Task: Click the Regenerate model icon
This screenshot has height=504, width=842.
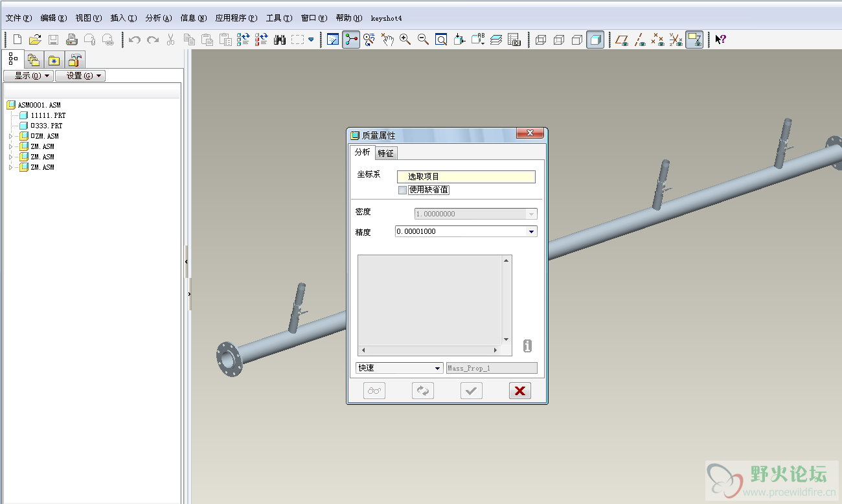Action: 243,40
